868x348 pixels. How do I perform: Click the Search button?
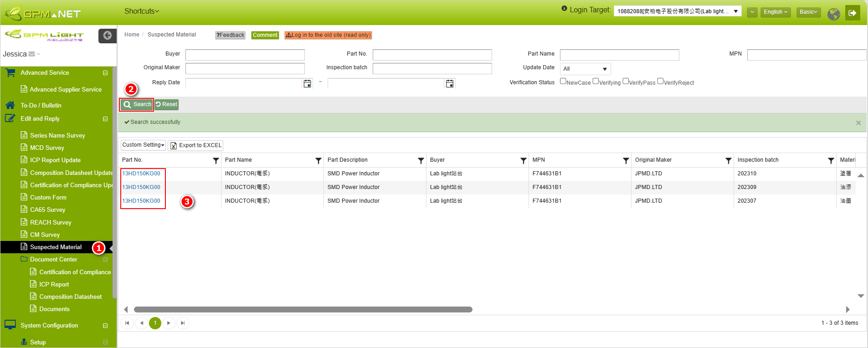pos(137,104)
